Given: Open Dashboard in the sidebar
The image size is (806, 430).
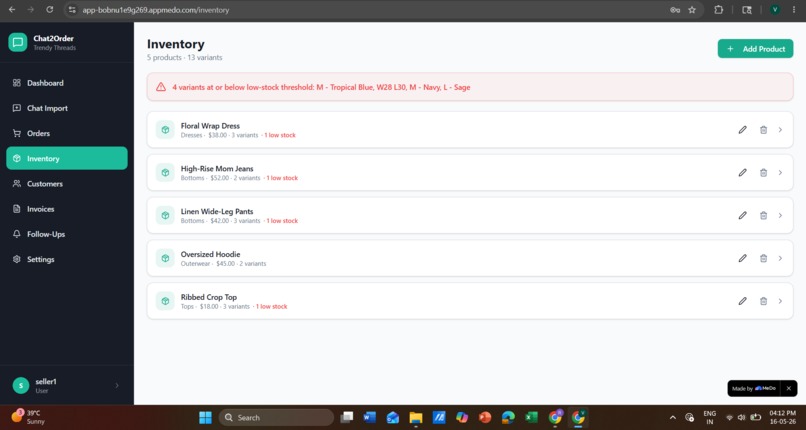Looking at the screenshot, I should click(x=67, y=83).
